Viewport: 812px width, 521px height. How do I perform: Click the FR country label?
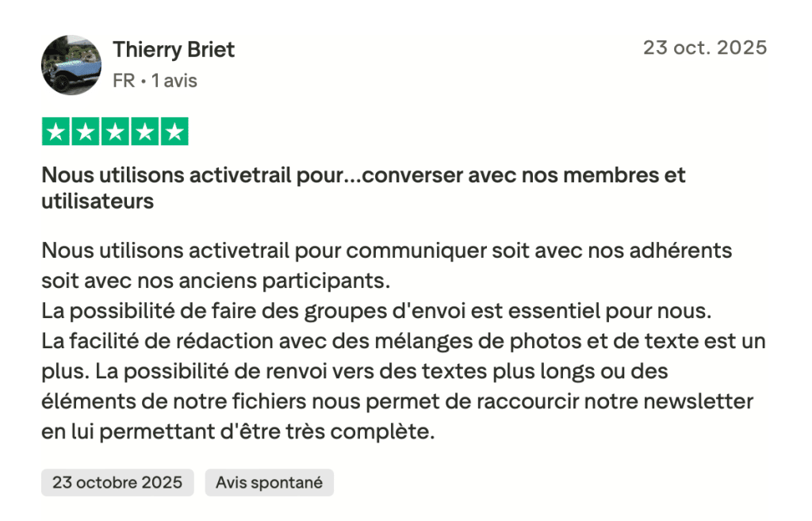pyautogui.click(x=124, y=81)
